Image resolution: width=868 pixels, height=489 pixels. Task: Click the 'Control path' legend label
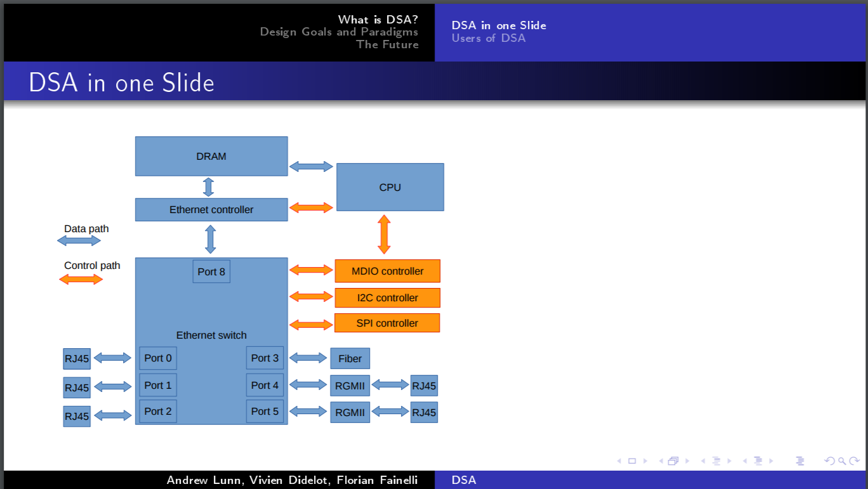pos(92,265)
